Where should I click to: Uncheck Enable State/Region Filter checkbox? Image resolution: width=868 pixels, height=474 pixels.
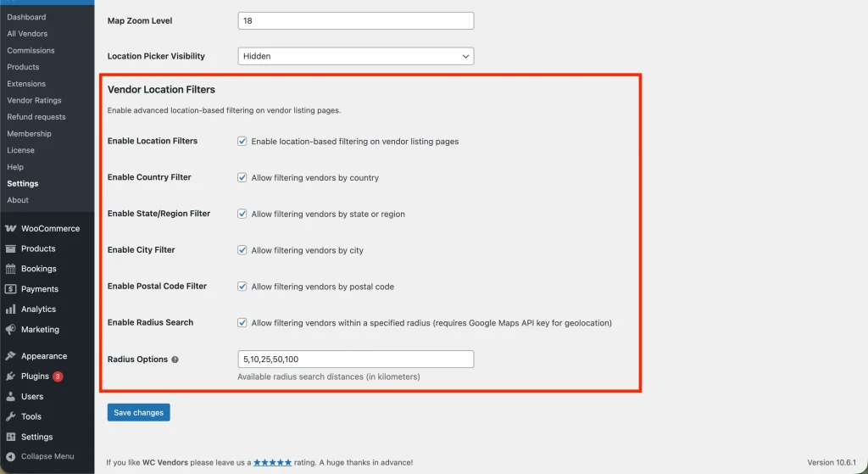[242, 214]
